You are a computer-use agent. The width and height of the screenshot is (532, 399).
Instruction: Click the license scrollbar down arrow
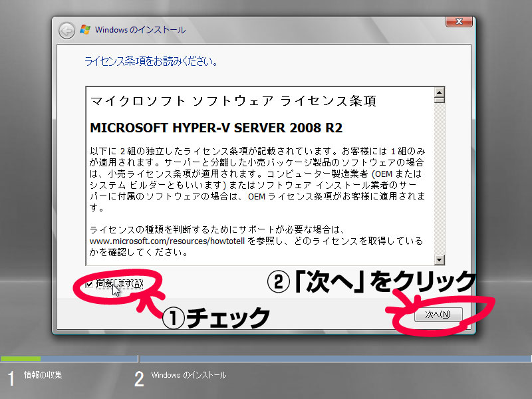tap(439, 260)
